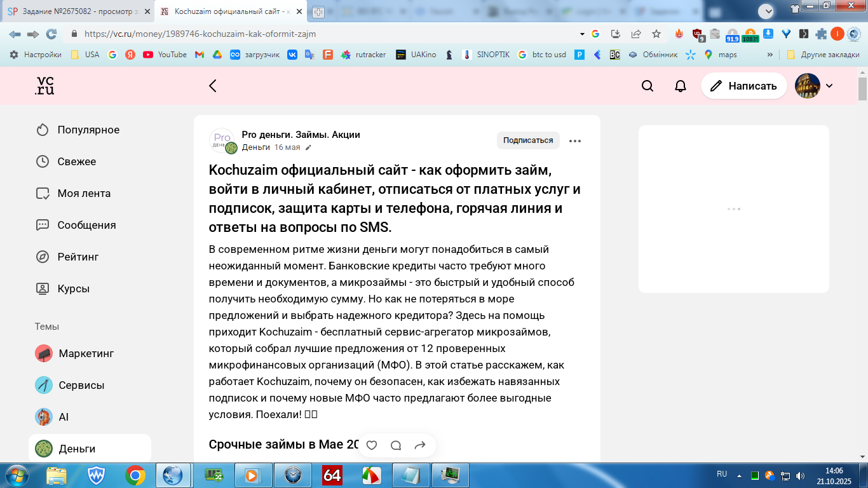Screen dimensions: 868x488
Task: Open comments via the speech bubble icon
Action: [396, 445]
